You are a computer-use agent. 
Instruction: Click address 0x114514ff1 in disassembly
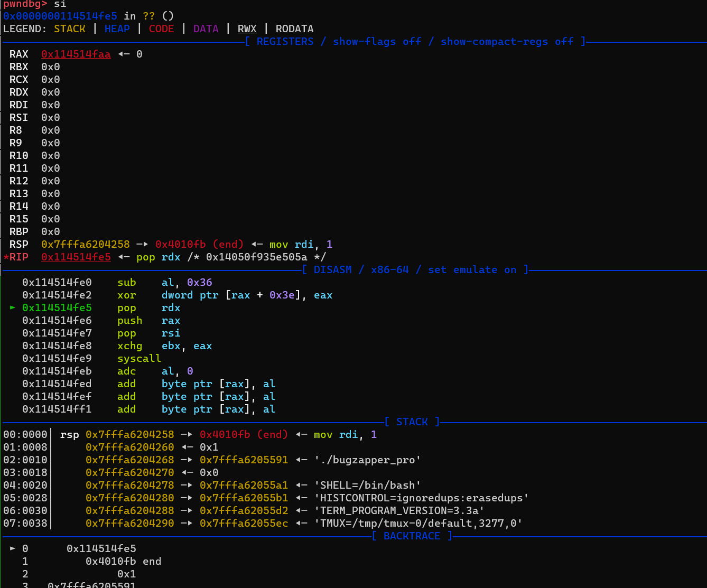(57, 409)
